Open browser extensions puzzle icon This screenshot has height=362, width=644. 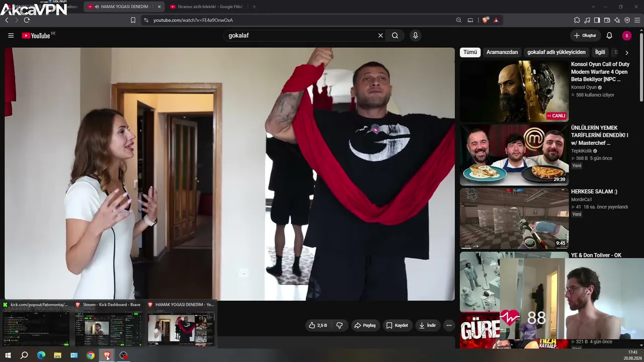(577, 20)
